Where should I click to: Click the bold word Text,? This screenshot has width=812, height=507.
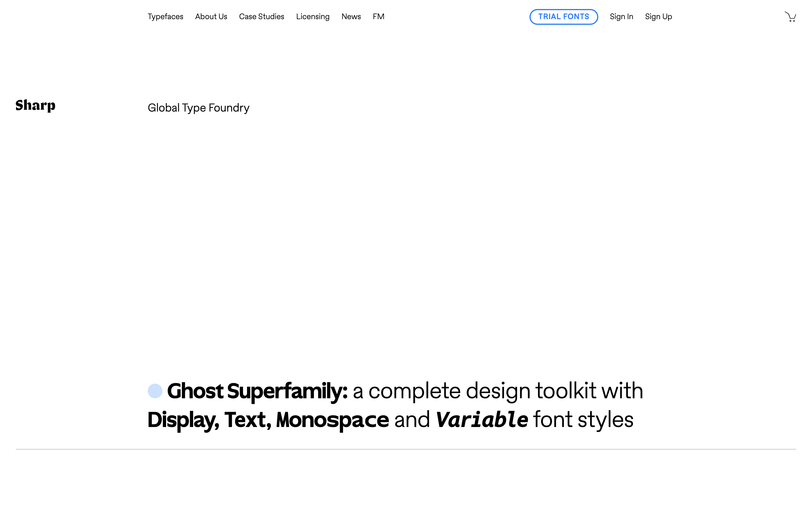pyautogui.click(x=248, y=420)
